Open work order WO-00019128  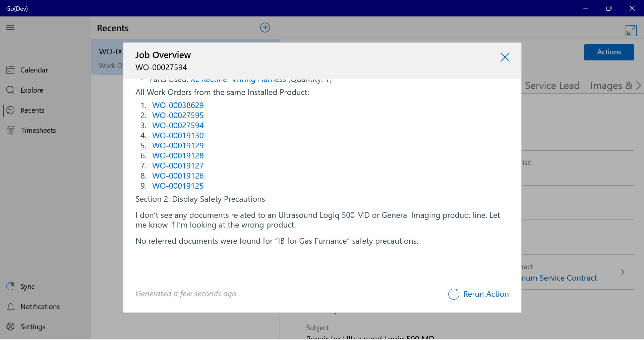tap(178, 155)
